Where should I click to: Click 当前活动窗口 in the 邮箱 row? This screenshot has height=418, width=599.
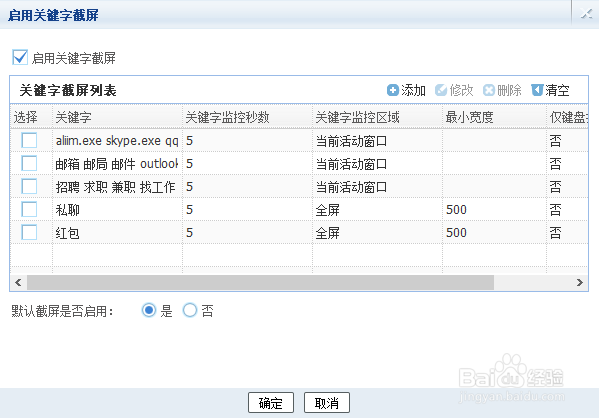click(x=351, y=164)
